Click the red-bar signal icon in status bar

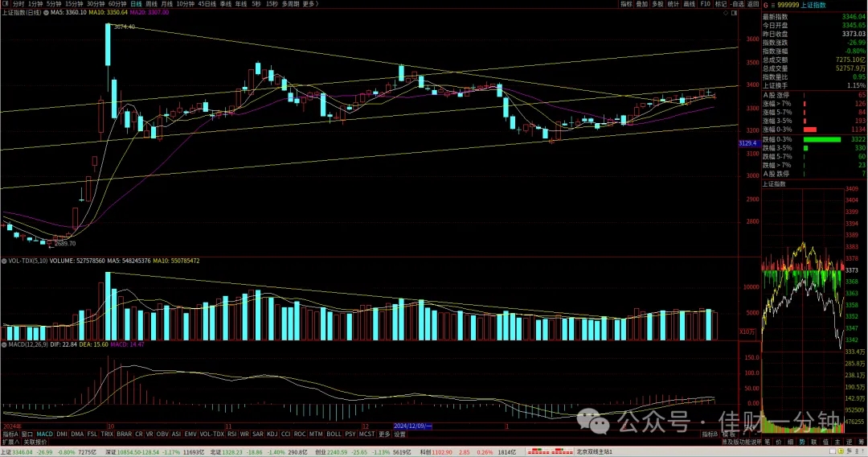[x=549, y=452]
